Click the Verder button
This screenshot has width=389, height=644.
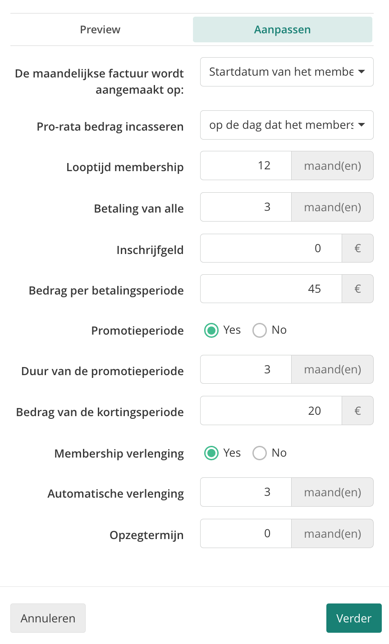[354, 618]
